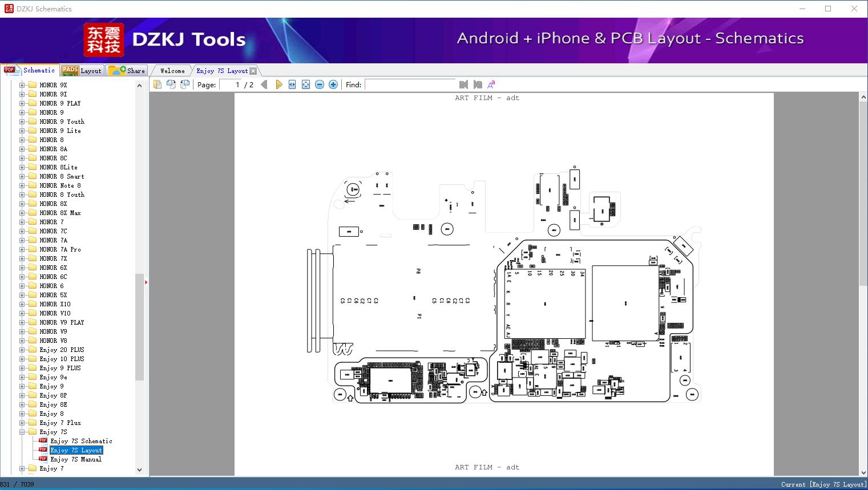Click the HONOR 9X folder icon
868x490 pixels.
click(33, 85)
